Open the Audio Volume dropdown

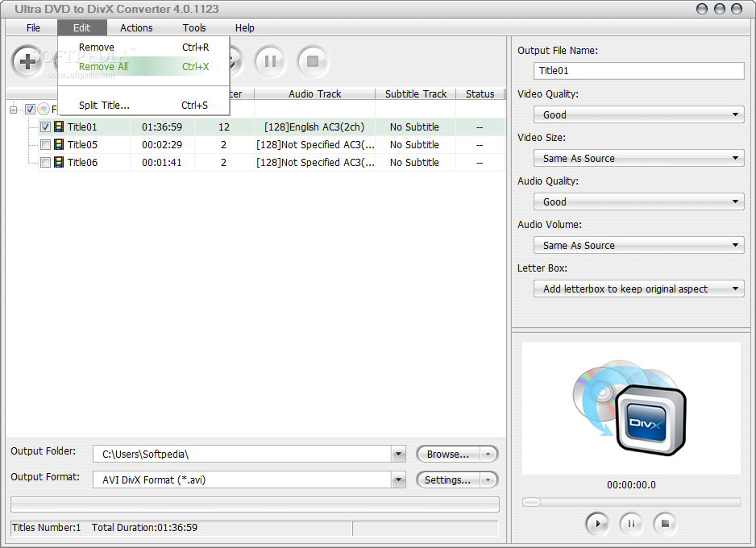(639, 245)
